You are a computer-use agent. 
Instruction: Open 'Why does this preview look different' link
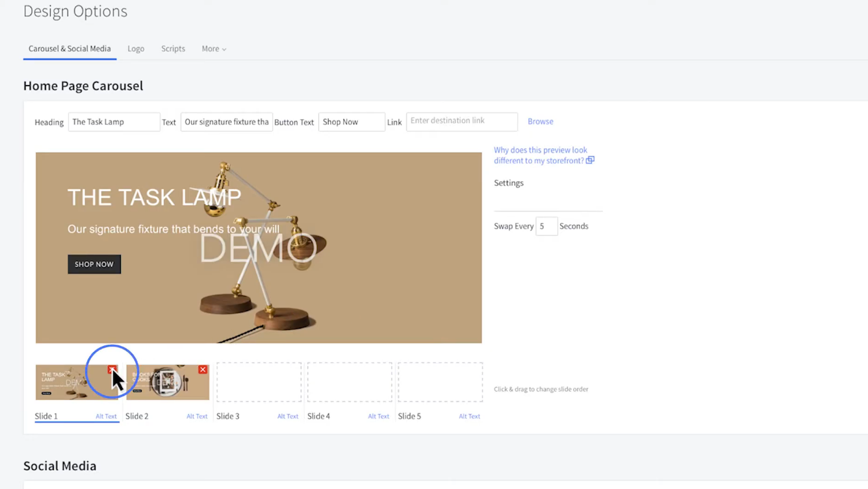[x=540, y=155]
